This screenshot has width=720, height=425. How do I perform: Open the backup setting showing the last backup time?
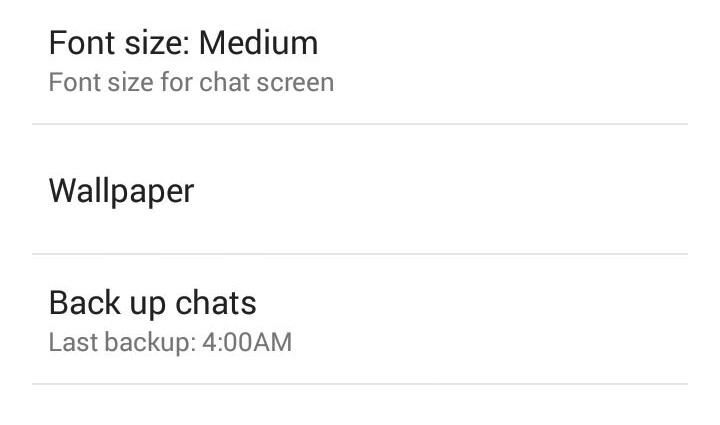pyautogui.click(x=360, y=319)
